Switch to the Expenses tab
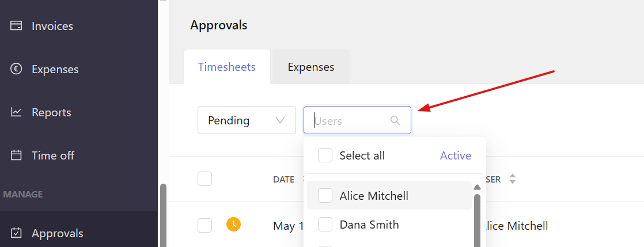Image resolution: width=644 pixels, height=247 pixels. pos(311,67)
